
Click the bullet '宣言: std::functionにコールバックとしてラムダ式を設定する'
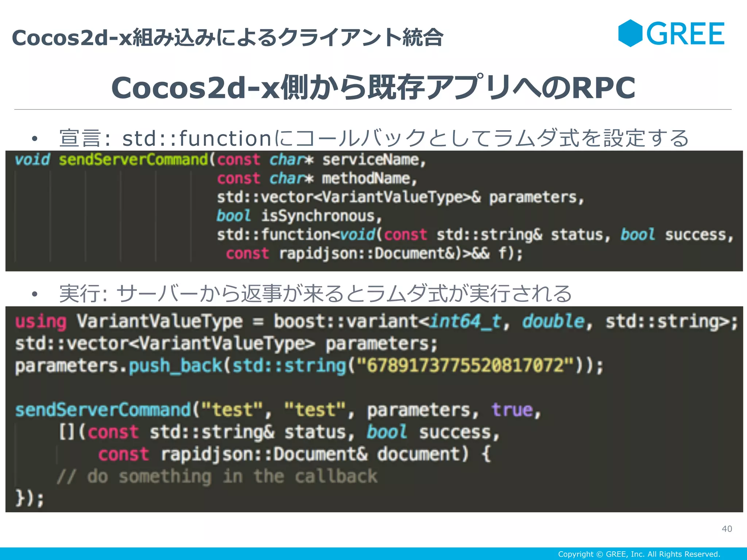tap(374, 138)
